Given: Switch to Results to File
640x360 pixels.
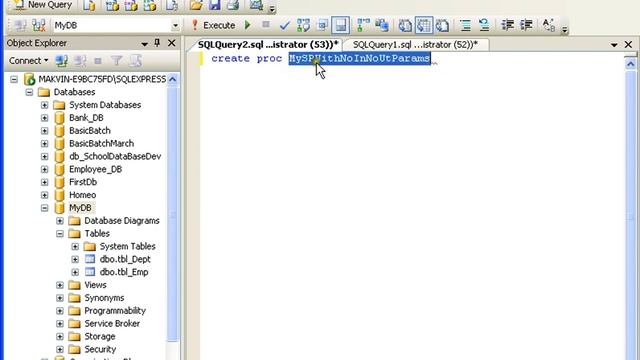Looking at the screenshot, I should click(x=442, y=25).
